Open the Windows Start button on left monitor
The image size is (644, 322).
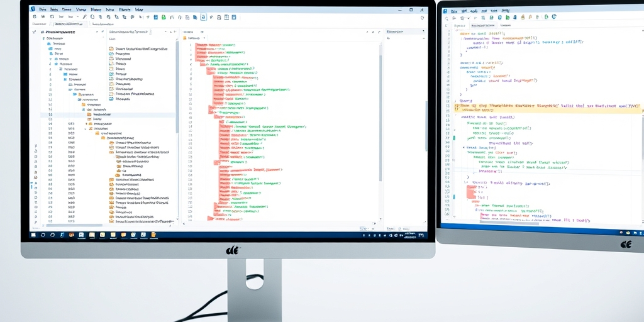(x=34, y=235)
